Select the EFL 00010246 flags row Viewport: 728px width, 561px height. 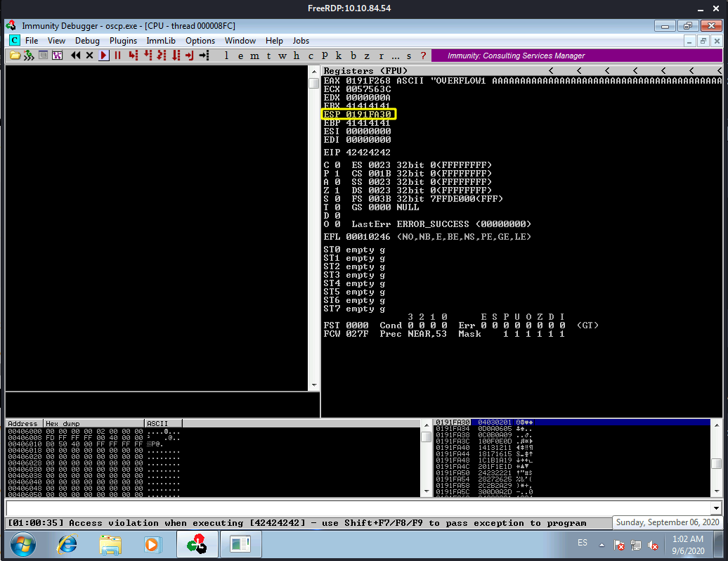tap(427, 237)
